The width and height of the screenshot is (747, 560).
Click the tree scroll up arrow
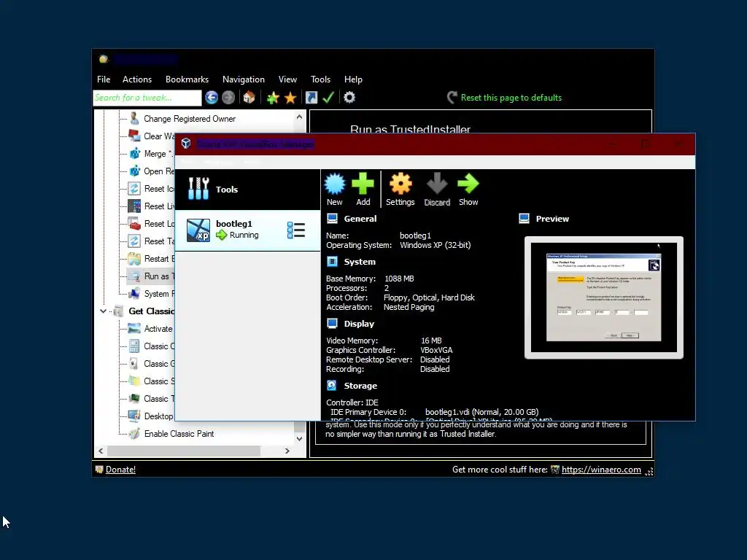click(299, 117)
